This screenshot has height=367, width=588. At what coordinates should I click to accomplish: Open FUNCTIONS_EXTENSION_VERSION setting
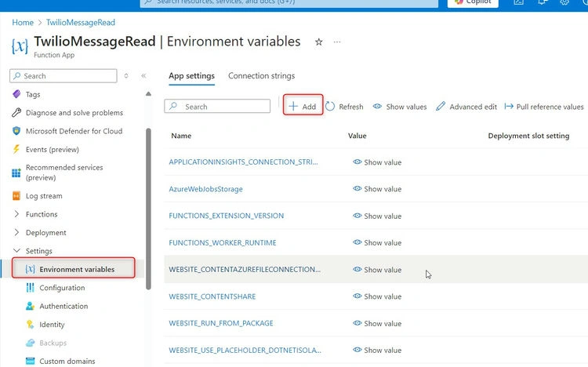pyautogui.click(x=226, y=216)
